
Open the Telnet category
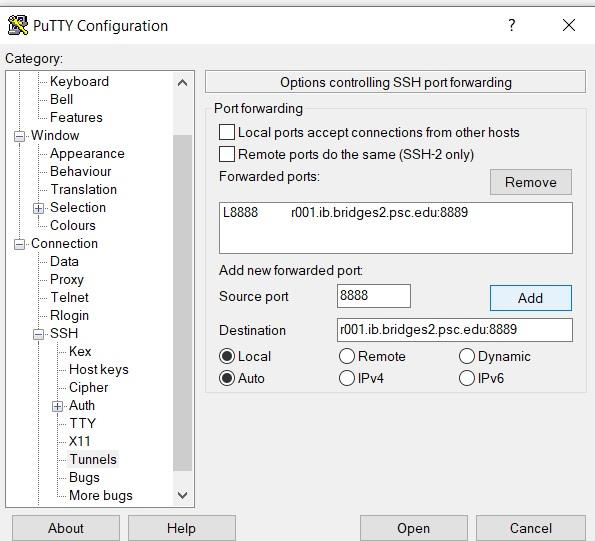pos(69,297)
